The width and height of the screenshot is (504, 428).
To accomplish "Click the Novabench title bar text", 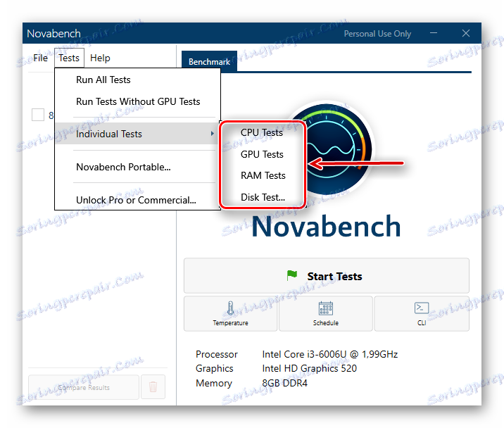I will pos(53,34).
